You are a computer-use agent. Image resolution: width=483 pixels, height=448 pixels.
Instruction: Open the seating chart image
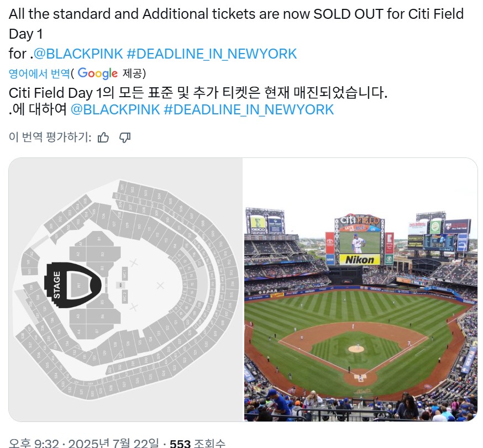(x=125, y=289)
